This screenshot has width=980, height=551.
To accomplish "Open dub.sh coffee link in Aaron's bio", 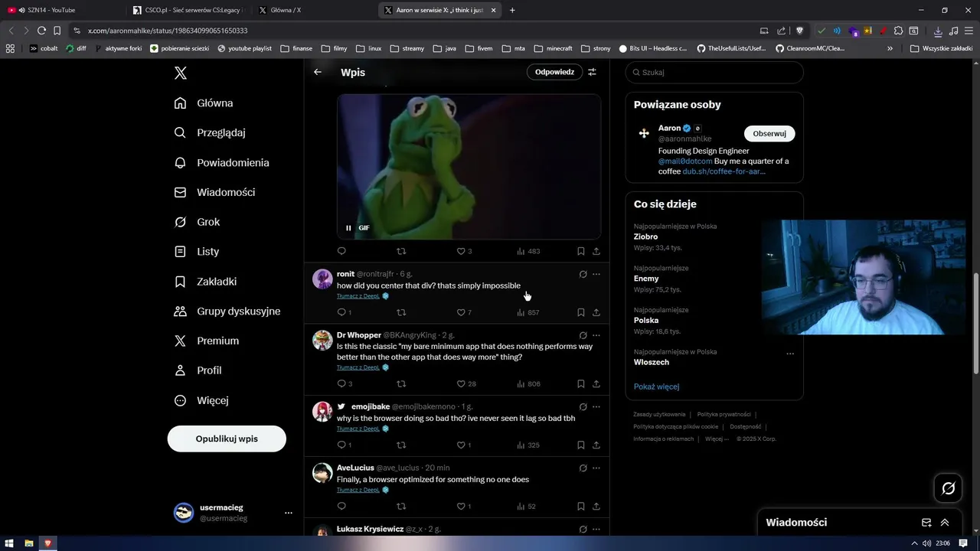I will tap(724, 171).
